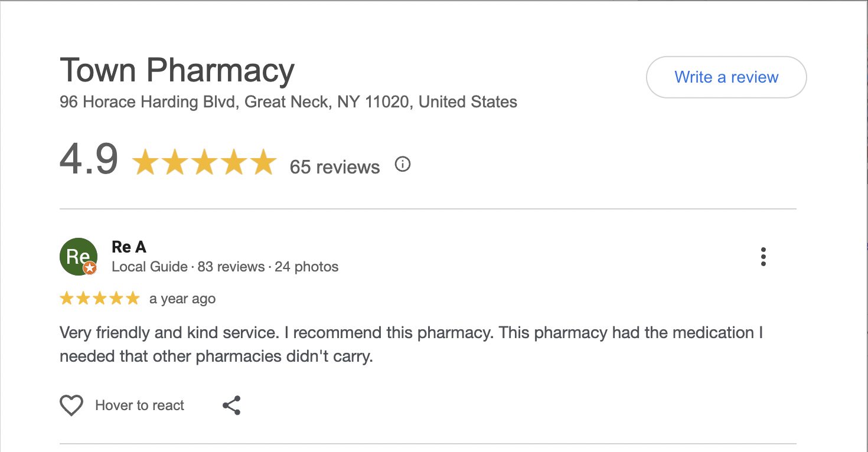Click the 4.9 rating number

pos(89,159)
